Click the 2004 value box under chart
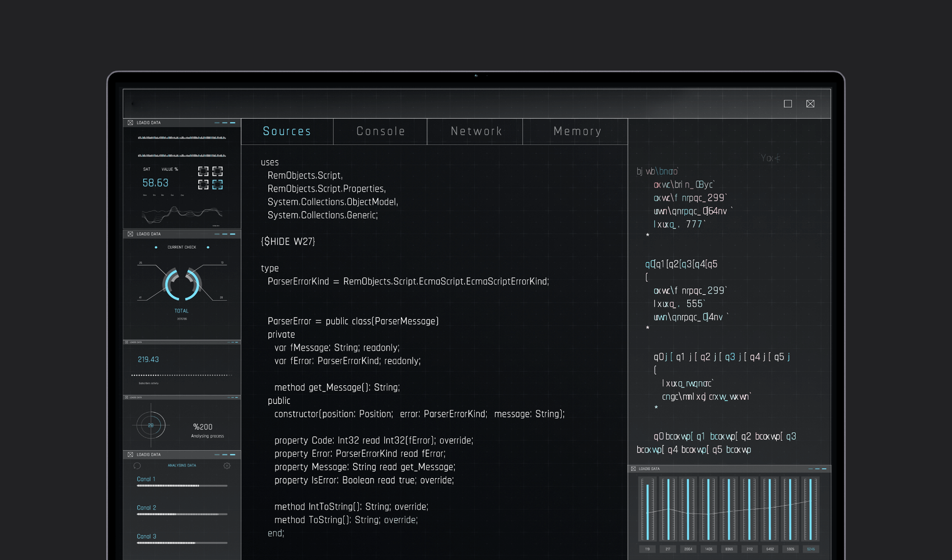This screenshot has height=560, width=952. click(688, 549)
